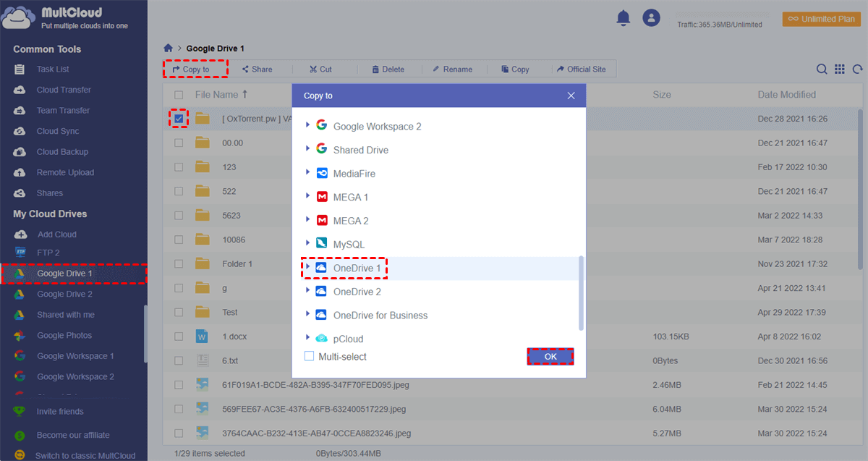
Task: Click the MediaFire icon in dialog
Action: [322, 174]
